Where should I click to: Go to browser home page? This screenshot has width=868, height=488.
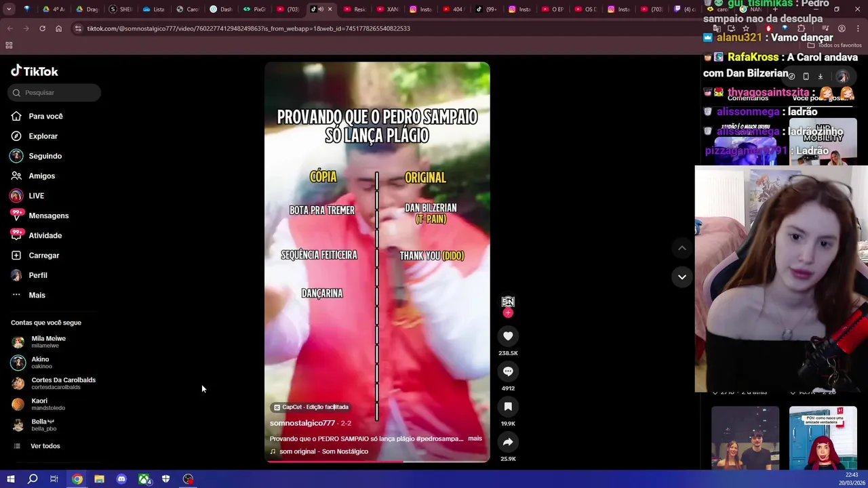(58, 28)
